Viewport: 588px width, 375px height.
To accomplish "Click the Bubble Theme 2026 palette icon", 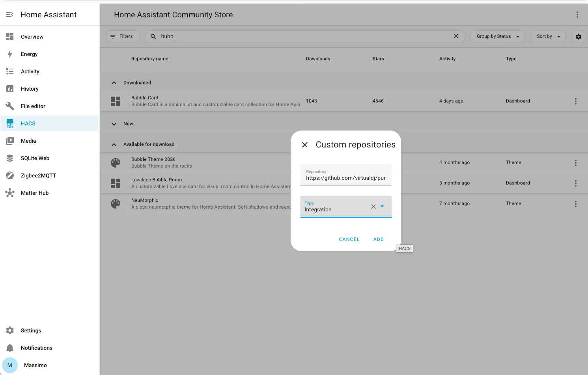I will point(116,163).
